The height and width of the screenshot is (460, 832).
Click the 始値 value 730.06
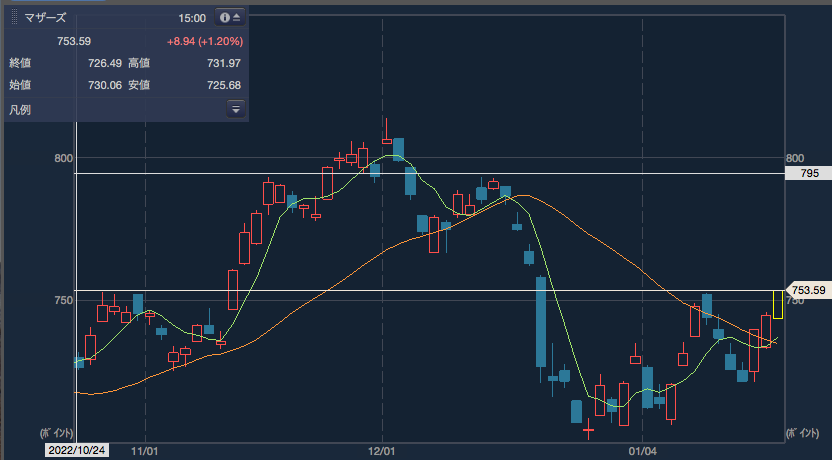[105, 85]
